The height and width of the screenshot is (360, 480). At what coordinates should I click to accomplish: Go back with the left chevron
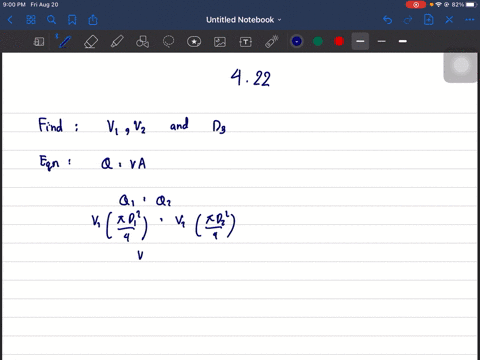[10, 20]
